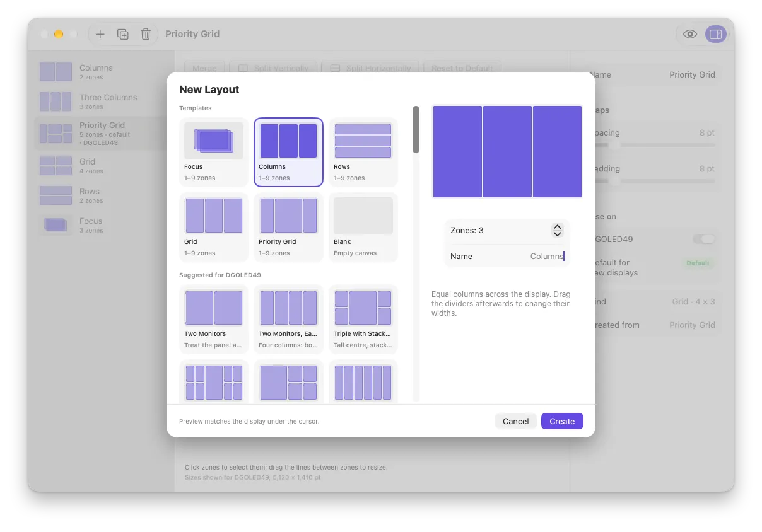Screen dimensions: 762x532
Task: Click the Cancel button
Action: point(515,421)
